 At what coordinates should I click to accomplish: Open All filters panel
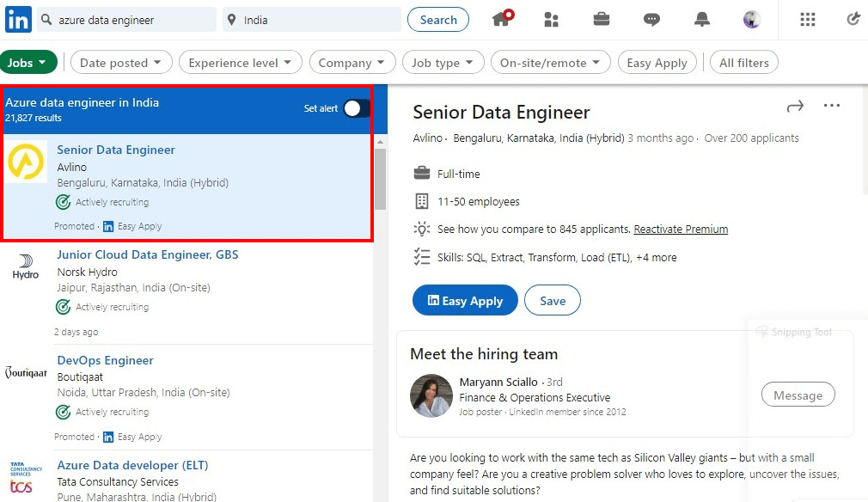(x=744, y=63)
